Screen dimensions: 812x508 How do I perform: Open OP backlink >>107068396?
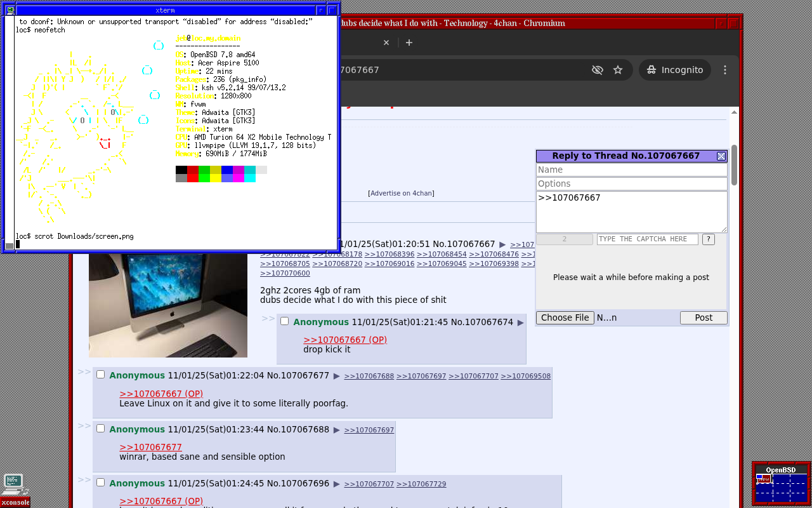pos(390,254)
